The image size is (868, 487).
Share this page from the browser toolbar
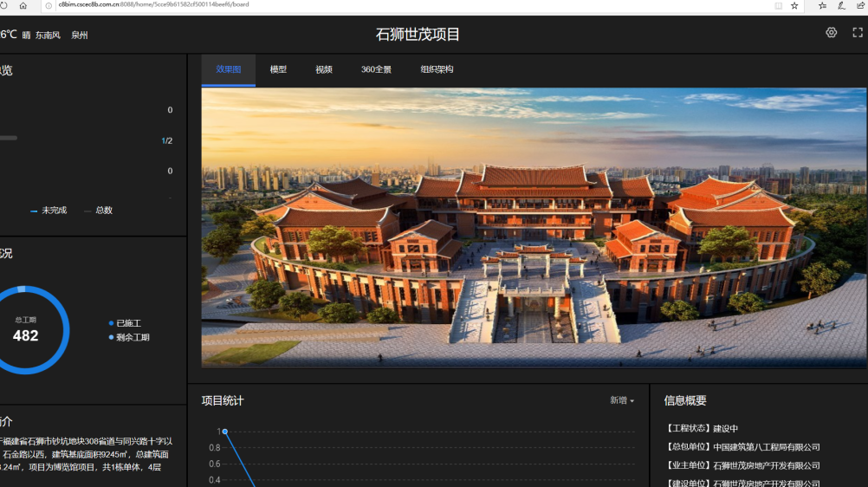(x=859, y=5)
